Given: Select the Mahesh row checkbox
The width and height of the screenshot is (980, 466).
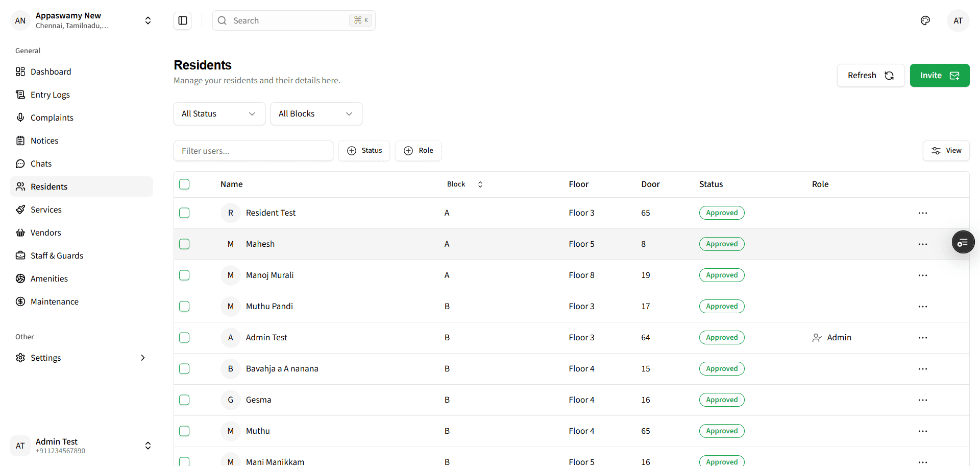Looking at the screenshot, I should click(x=184, y=244).
